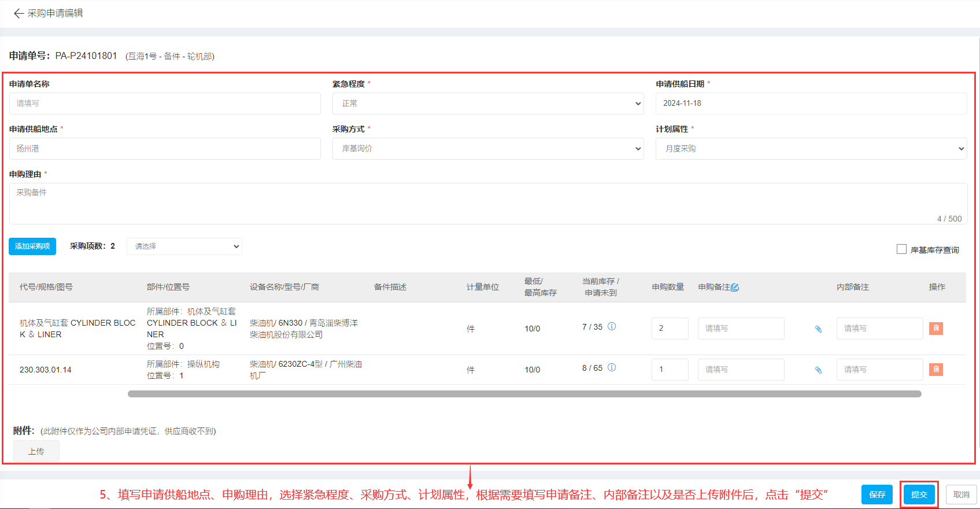Go back using the arrow beside 采购申请编辑

(19, 13)
